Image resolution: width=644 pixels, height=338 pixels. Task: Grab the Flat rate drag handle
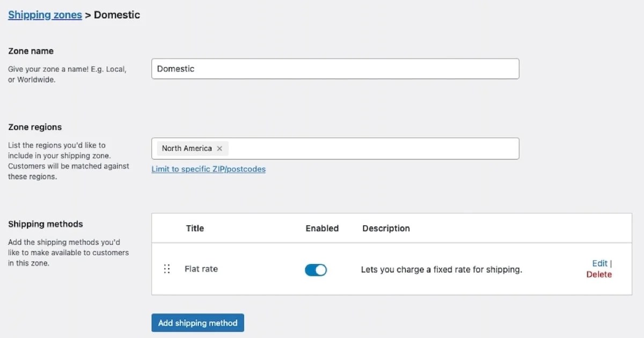click(167, 269)
